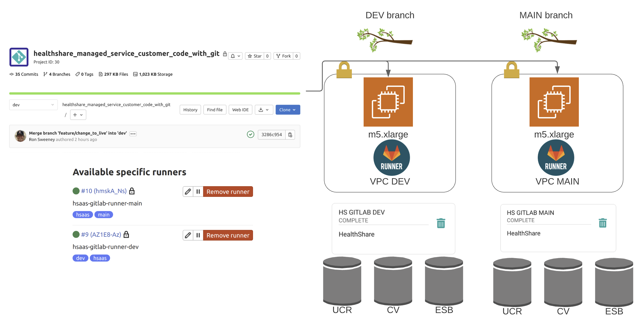Click the GitLab RUNNER badge in VPC DEV
This screenshot has width=644, height=321.
click(392, 158)
